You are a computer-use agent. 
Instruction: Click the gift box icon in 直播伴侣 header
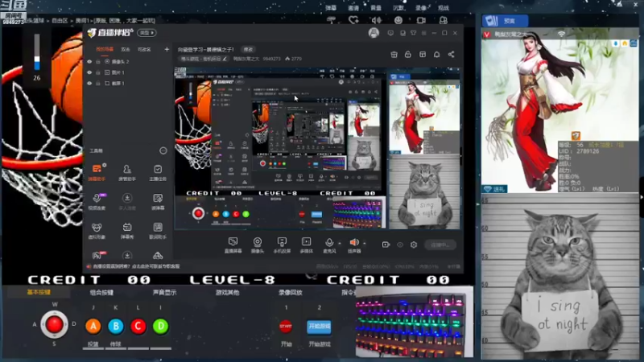[x=394, y=55]
